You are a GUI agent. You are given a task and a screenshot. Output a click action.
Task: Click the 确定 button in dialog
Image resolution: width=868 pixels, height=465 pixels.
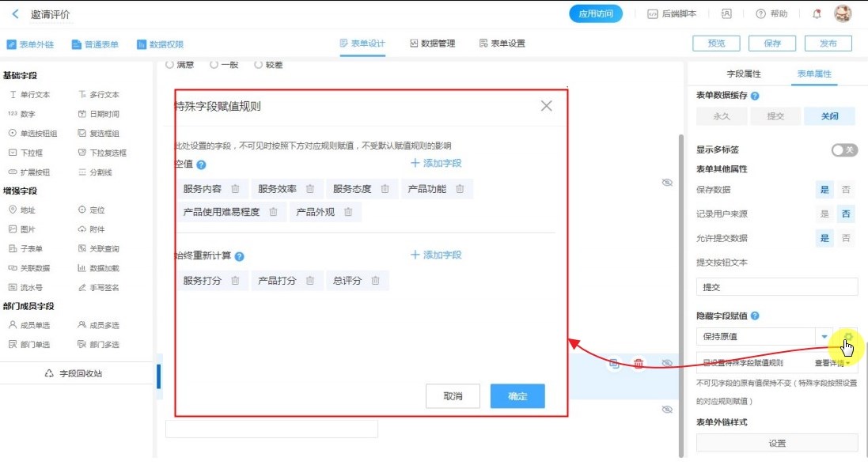point(517,396)
